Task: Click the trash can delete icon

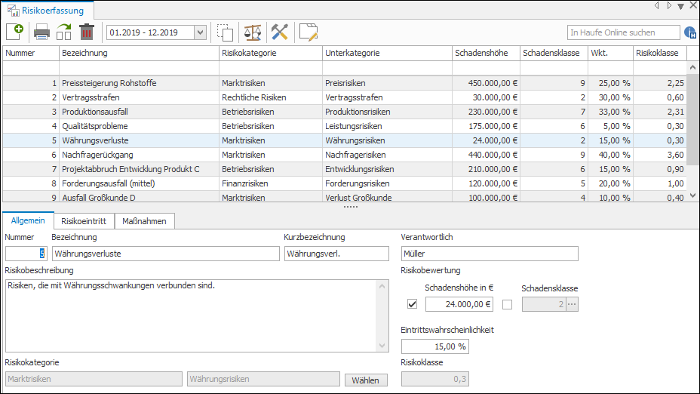Action: tap(87, 32)
